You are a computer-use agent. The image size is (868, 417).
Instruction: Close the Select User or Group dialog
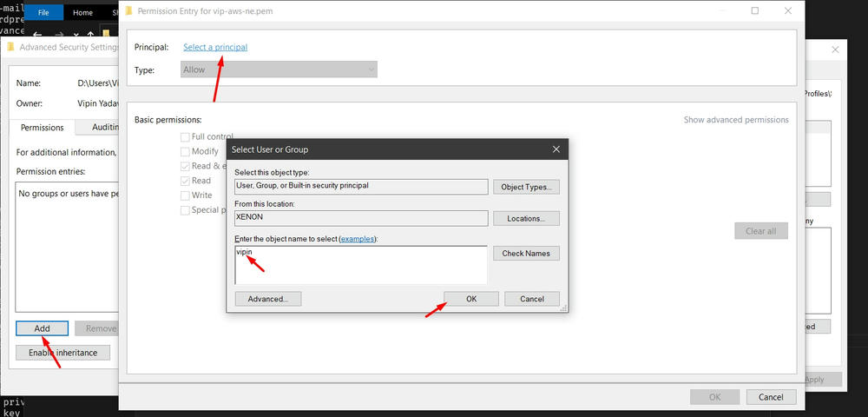pos(556,149)
